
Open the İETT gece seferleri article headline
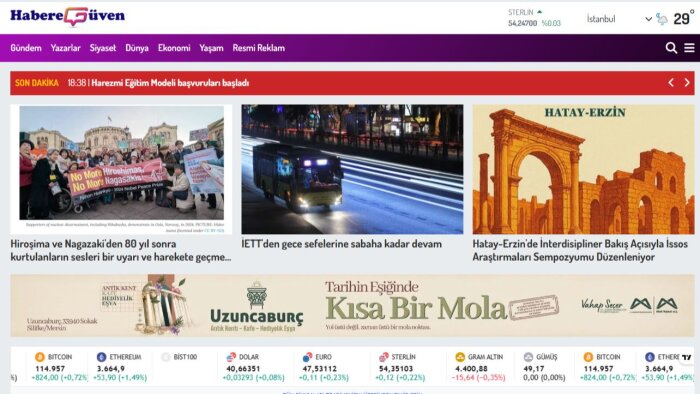pyautogui.click(x=342, y=244)
